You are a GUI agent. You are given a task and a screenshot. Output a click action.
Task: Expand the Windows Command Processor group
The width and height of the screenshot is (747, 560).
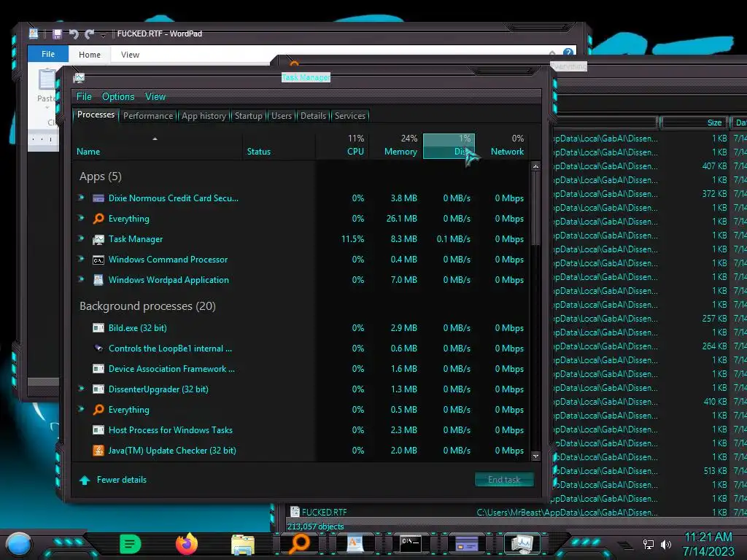(81, 259)
